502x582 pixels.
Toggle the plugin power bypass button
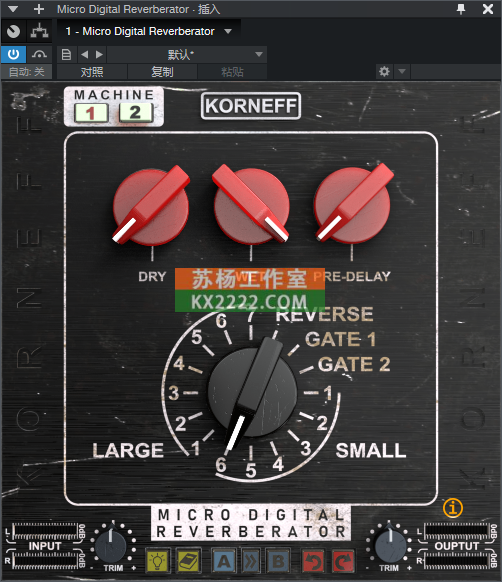(13, 55)
